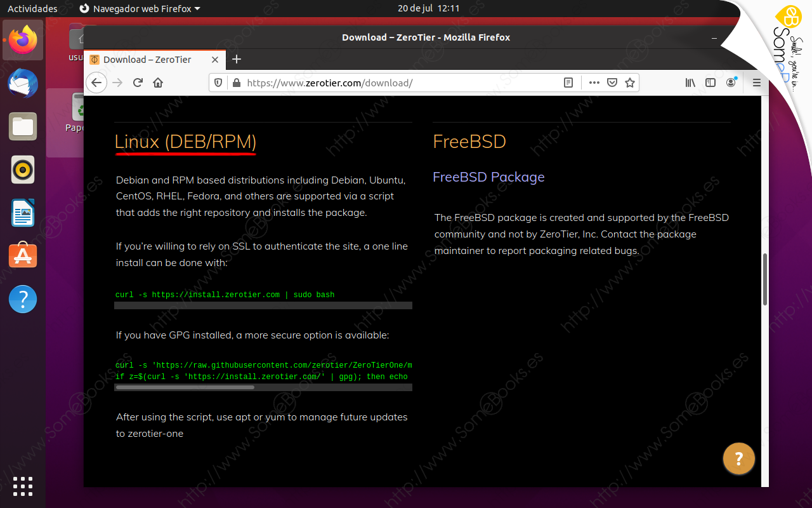812x508 pixels.
Task: Open the Firefox Library icon
Action: (690, 83)
